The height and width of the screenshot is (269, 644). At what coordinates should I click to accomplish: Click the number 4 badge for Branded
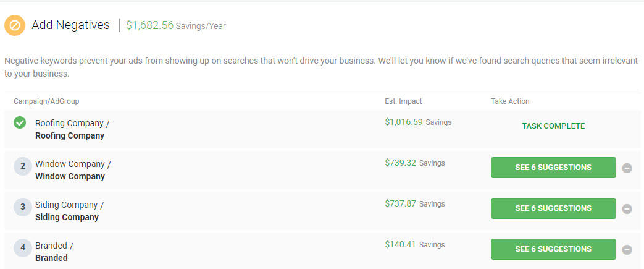pyautogui.click(x=23, y=248)
